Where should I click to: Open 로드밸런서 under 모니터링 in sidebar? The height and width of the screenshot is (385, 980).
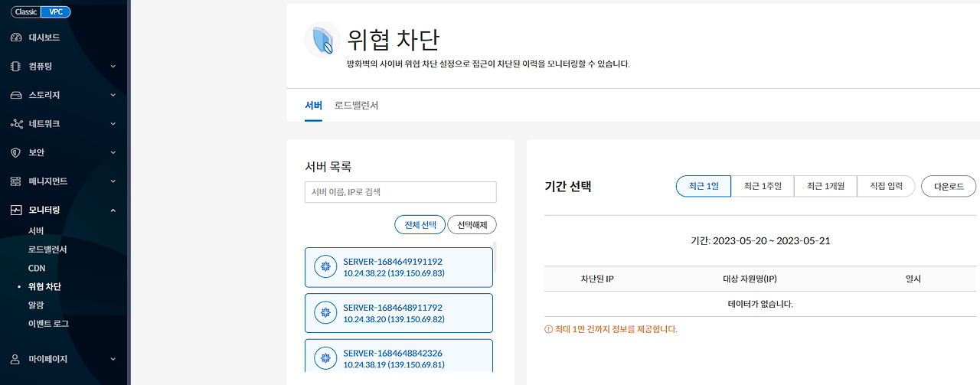47,250
